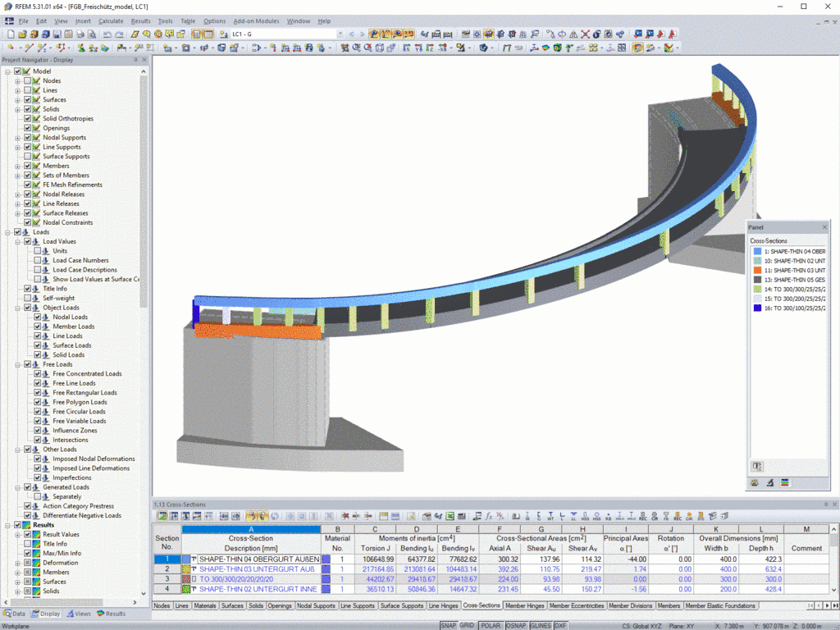Click the panel settings icon at Panel bottom-left
The image size is (840, 630).
(x=756, y=466)
